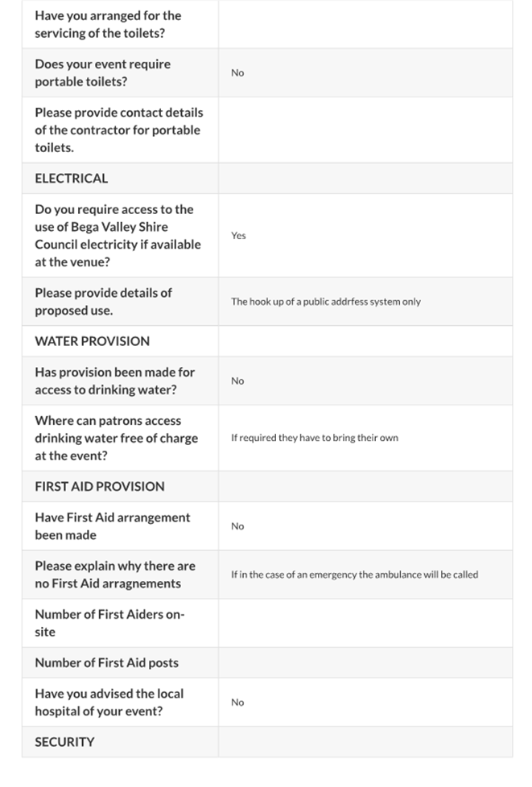Click the SECURITY section heading

pyautogui.click(x=64, y=742)
